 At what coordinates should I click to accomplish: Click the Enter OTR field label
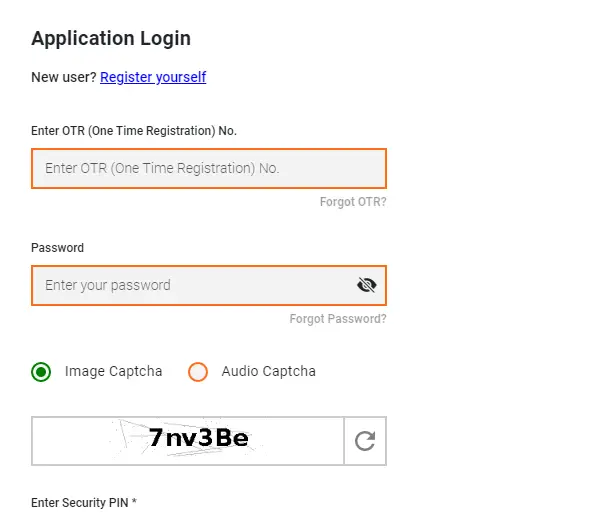[134, 131]
